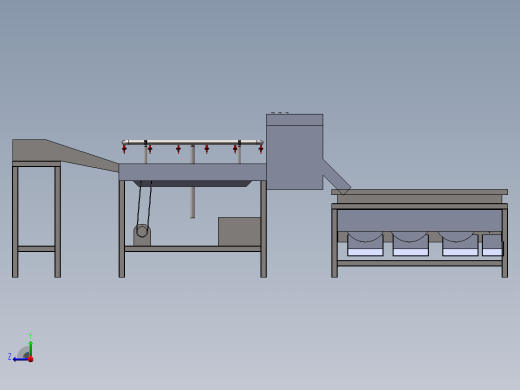Image resolution: width=520 pixels, height=390 pixels.
Task: Select the leftmost red spray nozzle
Action: click(x=124, y=149)
